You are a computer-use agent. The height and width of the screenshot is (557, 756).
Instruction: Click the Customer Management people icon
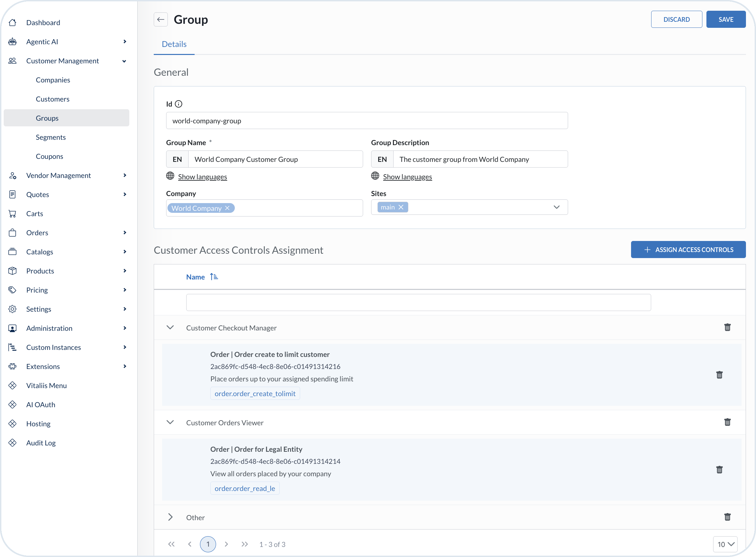[x=12, y=61]
